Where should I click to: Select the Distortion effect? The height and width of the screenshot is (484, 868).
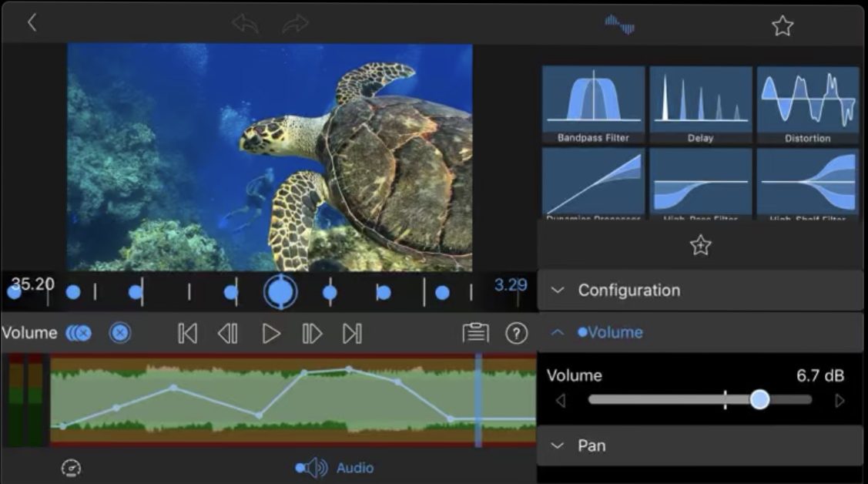pyautogui.click(x=807, y=104)
